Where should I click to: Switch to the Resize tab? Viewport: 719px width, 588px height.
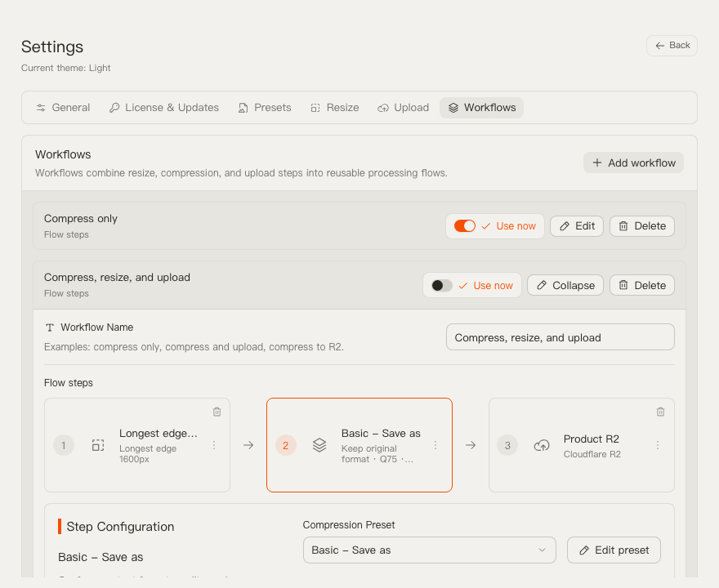pyautogui.click(x=335, y=108)
